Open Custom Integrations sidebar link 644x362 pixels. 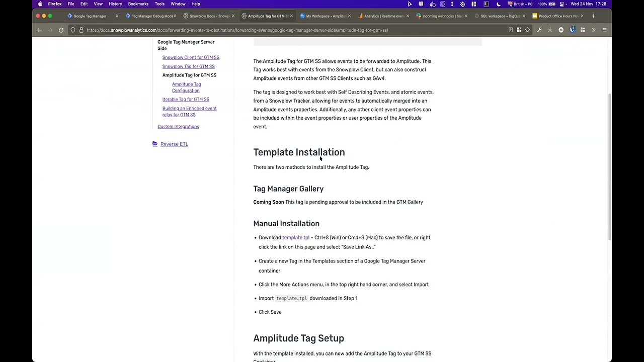[x=178, y=127]
